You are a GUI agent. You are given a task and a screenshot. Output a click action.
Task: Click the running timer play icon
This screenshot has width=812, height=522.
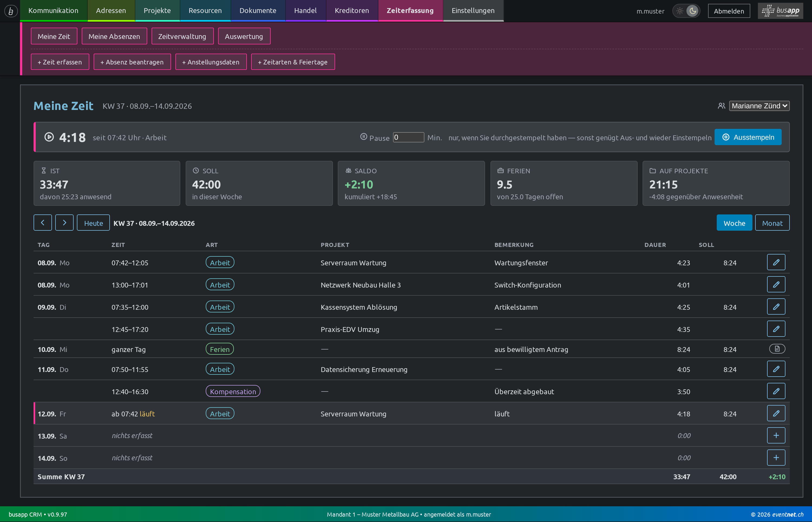tap(49, 137)
